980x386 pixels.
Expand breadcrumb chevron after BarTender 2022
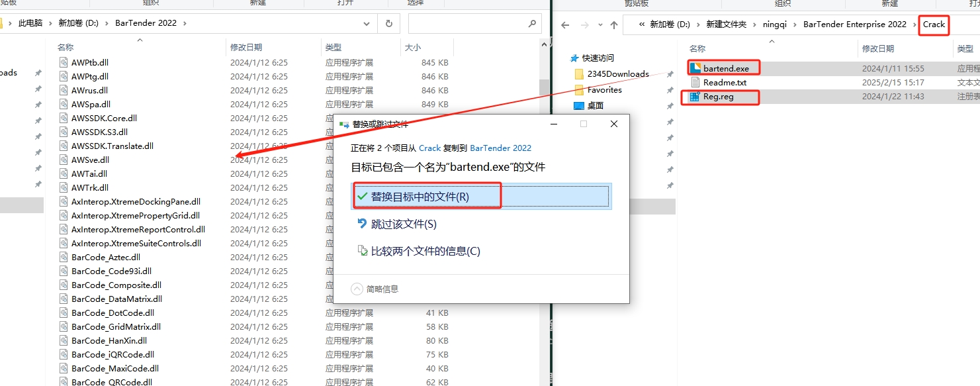coord(185,23)
